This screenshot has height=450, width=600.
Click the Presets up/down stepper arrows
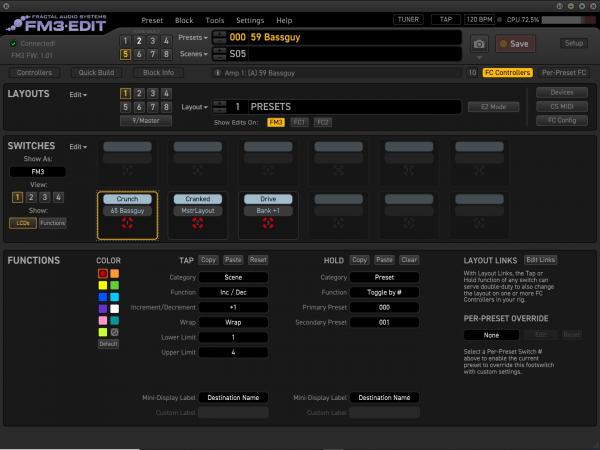[x=218, y=37]
